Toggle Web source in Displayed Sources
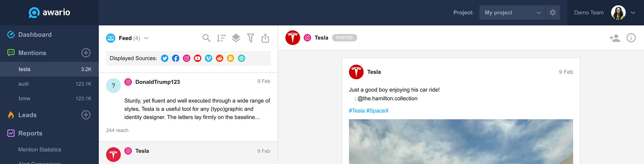This screenshot has height=164, width=644. (x=241, y=58)
